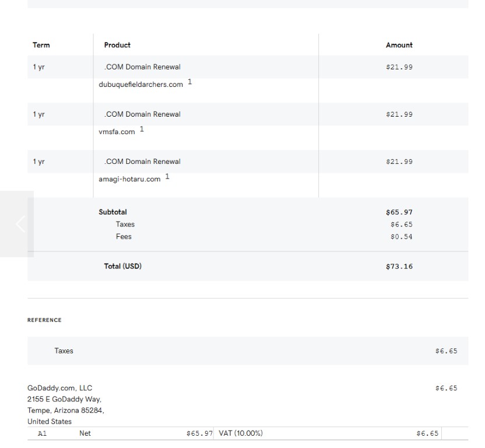Click the Total (USD) label
Screen dimensions: 485x448
coord(122,266)
